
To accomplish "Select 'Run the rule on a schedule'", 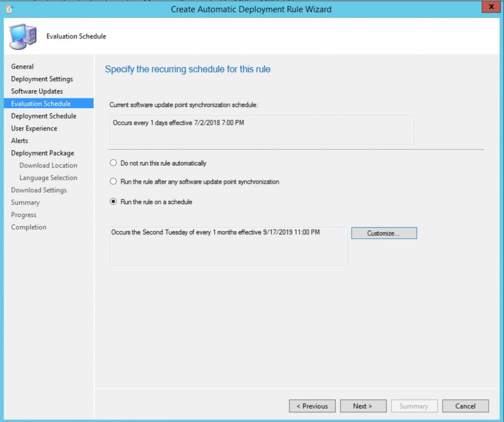I will 113,202.
